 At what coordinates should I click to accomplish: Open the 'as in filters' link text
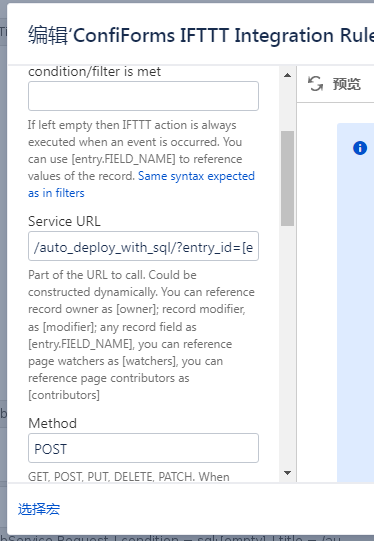(x=56, y=193)
